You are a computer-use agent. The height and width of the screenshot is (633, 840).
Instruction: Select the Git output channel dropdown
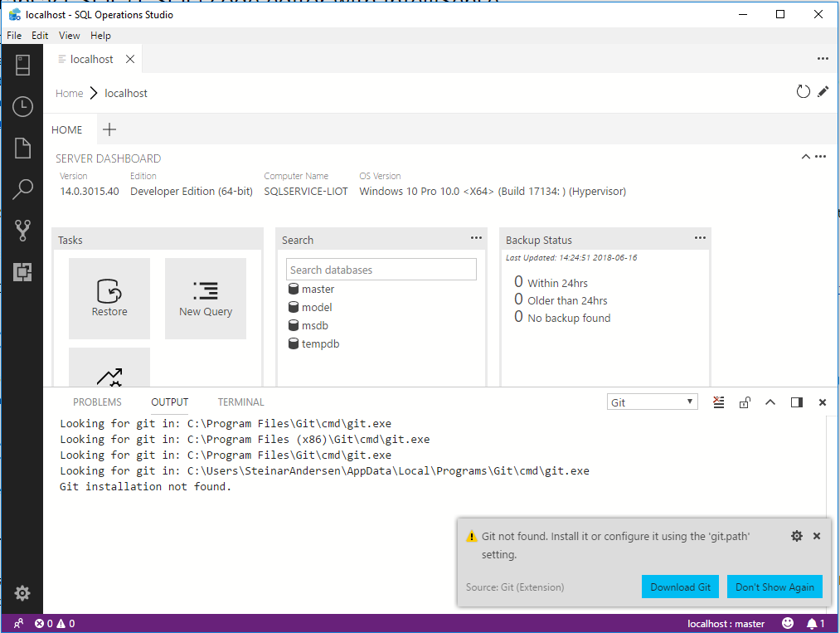pos(652,402)
